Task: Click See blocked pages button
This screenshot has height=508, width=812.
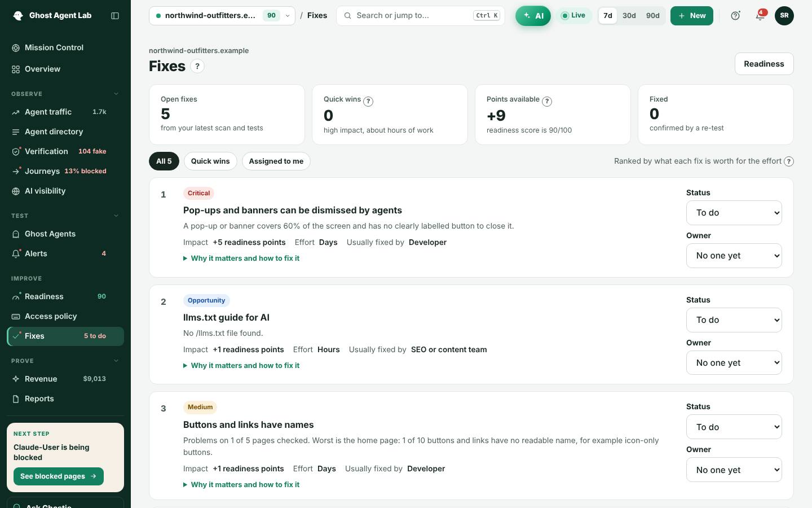Action: pos(59,476)
